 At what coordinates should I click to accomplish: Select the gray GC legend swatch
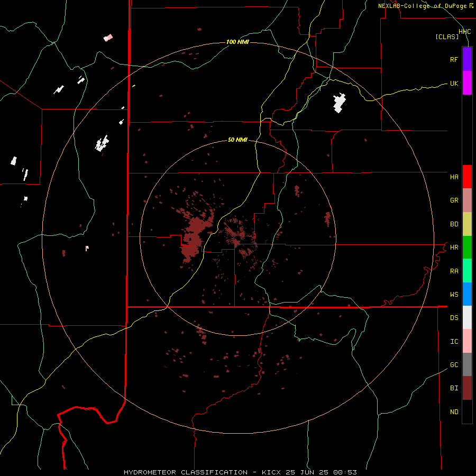pos(467,364)
